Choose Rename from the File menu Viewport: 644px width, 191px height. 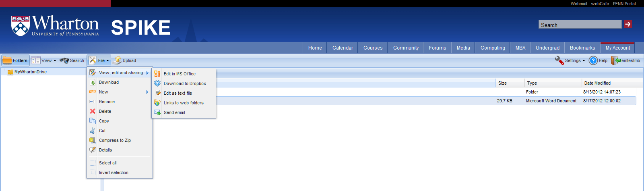click(120, 102)
